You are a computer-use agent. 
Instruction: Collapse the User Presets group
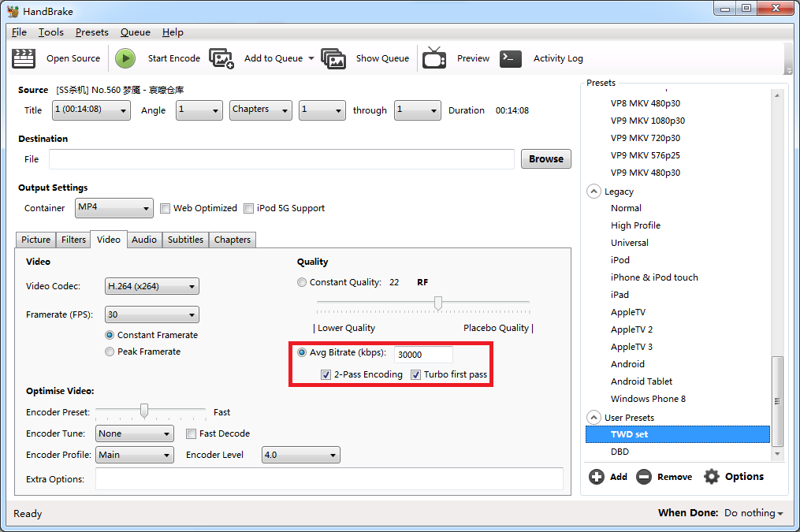pos(593,417)
